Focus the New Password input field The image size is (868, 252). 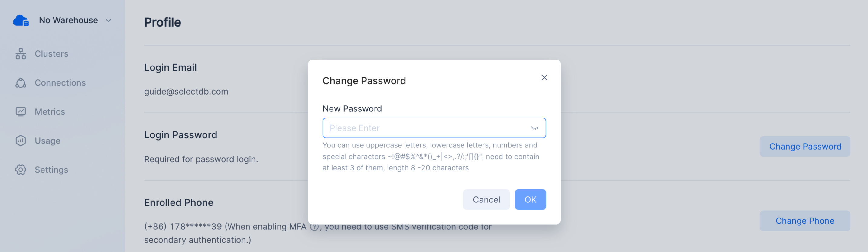pos(434,128)
